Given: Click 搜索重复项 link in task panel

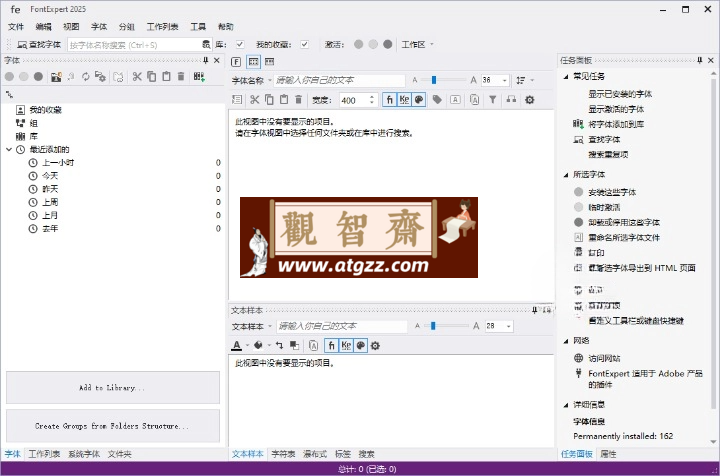Looking at the screenshot, I should [608, 155].
